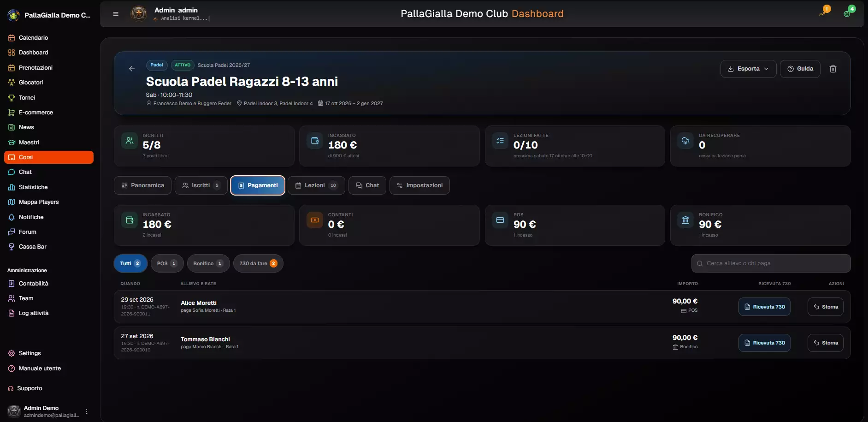
Task: Switch to the Panoramica tab
Action: click(142, 185)
